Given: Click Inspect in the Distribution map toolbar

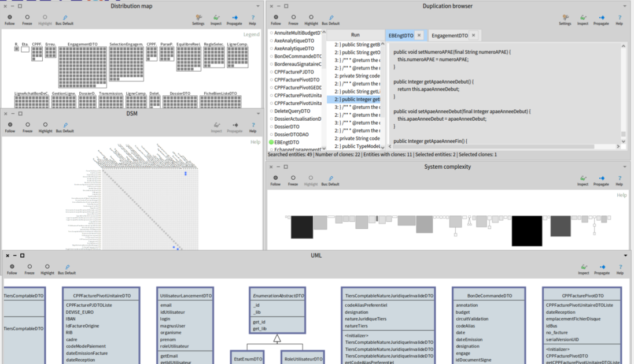Looking at the screenshot, I should 216,20.
